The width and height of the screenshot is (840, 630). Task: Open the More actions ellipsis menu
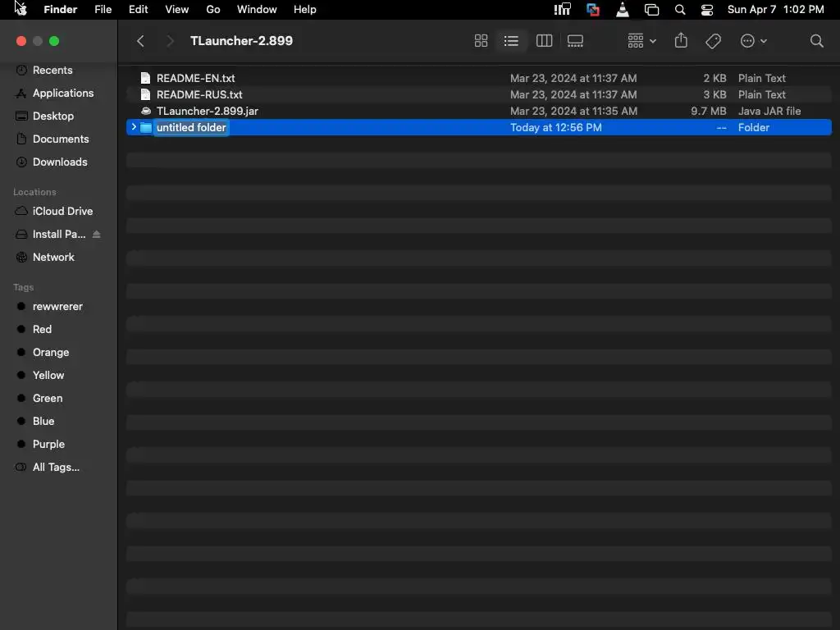753,41
